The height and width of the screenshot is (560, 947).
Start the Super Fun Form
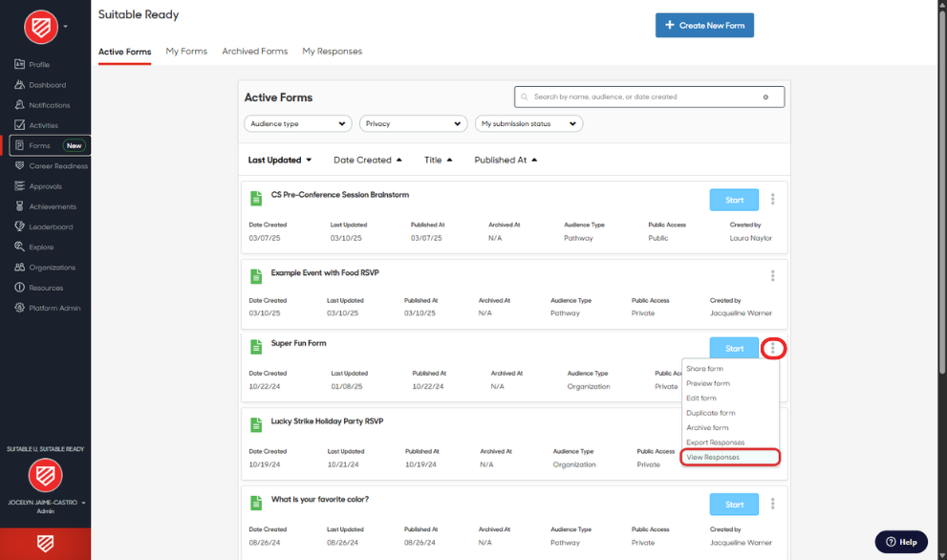734,349
